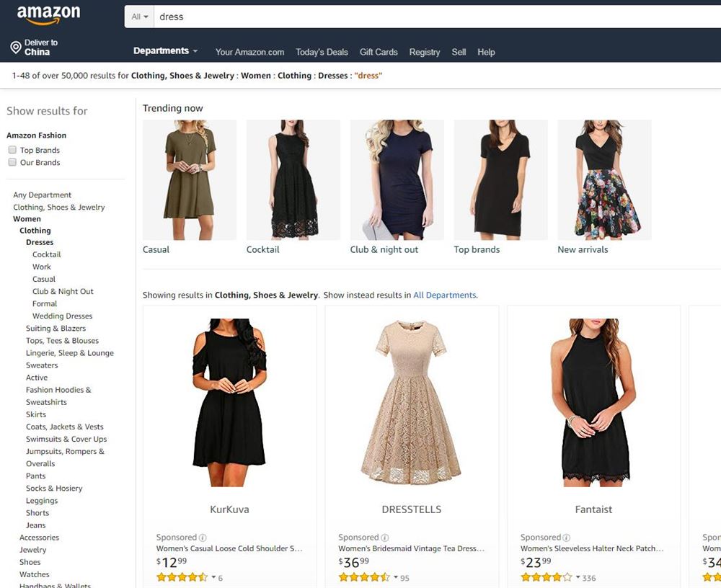Select Watches category in sidebar
Viewport: 721px width, 588px height.
[34, 574]
